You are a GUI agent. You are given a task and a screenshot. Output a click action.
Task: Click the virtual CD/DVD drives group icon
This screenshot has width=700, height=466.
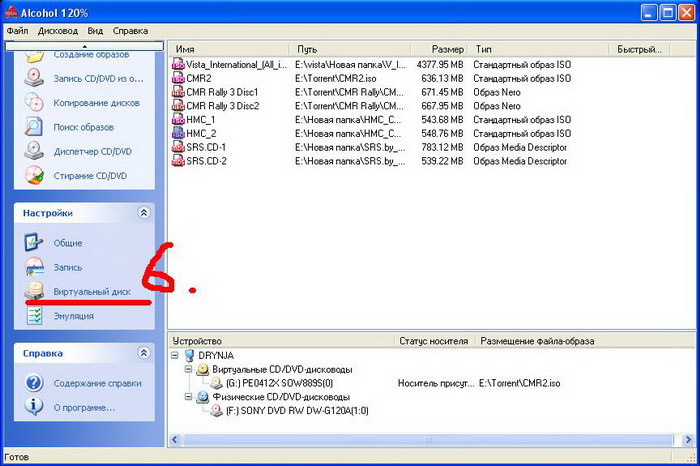click(x=203, y=370)
